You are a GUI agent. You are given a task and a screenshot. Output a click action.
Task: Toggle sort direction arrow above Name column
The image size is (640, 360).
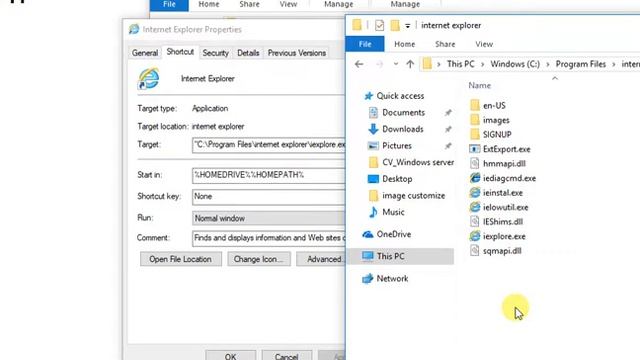[x=555, y=78]
